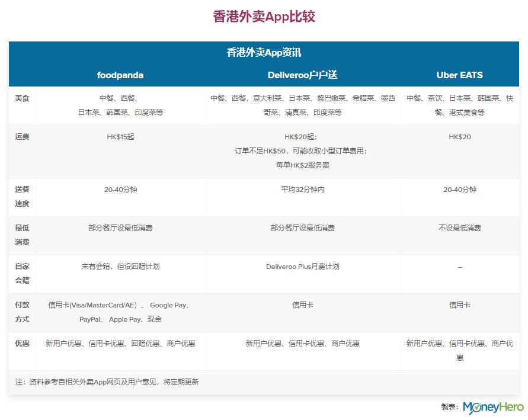Select the 运费 row label
Viewport: 528px width, 420px height.
coord(22,136)
